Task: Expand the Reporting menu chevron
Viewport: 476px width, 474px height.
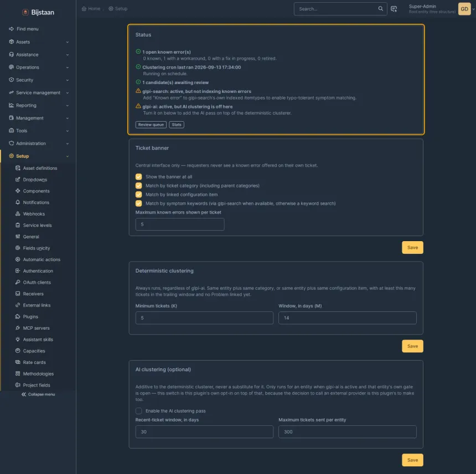Action: [x=68, y=106]
